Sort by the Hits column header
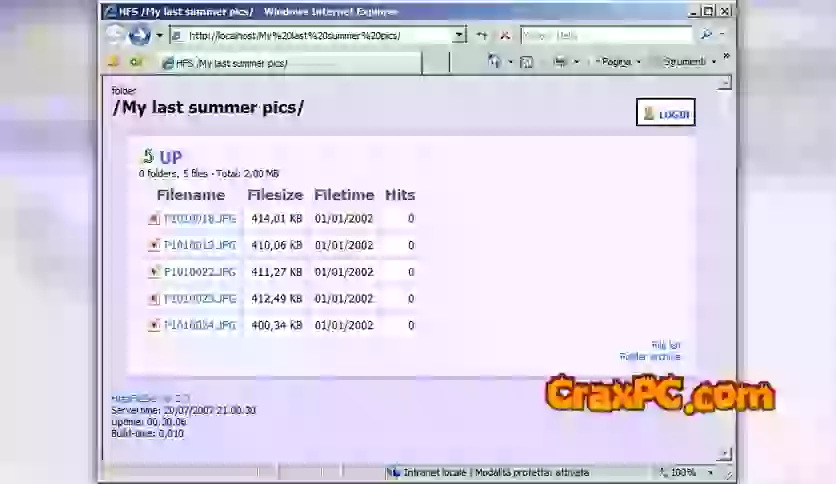The height and width of the screenshot is (484, 836). (400, 195)
